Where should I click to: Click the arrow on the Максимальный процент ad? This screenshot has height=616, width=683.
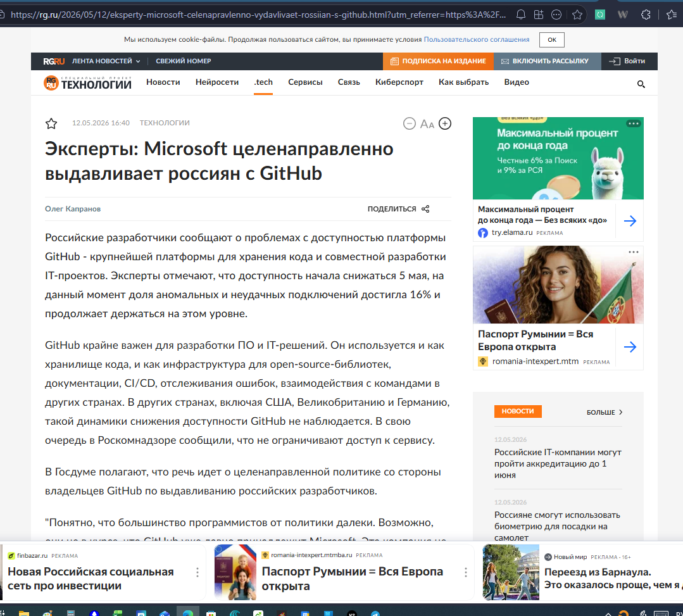pos(630,221)
